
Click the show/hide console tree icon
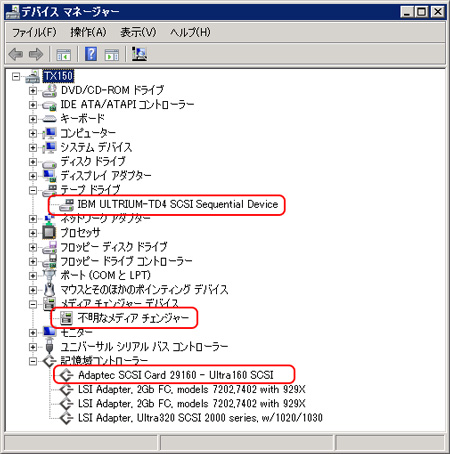(x=63, y=54)
